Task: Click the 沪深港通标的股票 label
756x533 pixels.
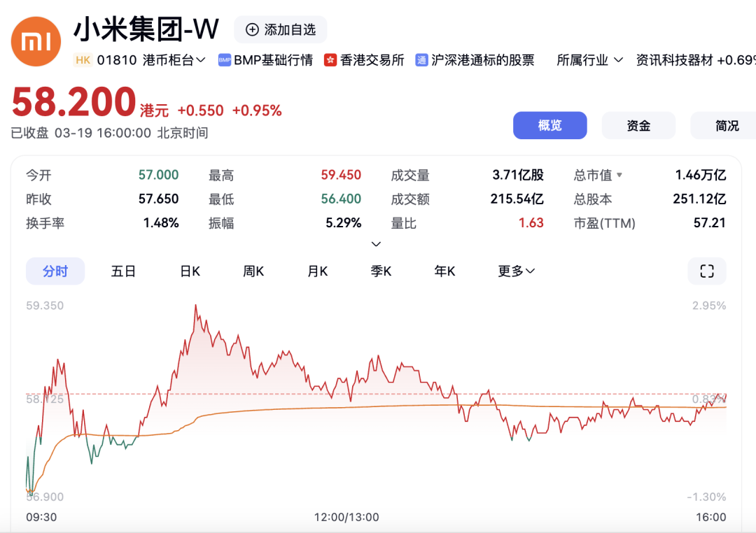Action: click(x=482, y=60)
